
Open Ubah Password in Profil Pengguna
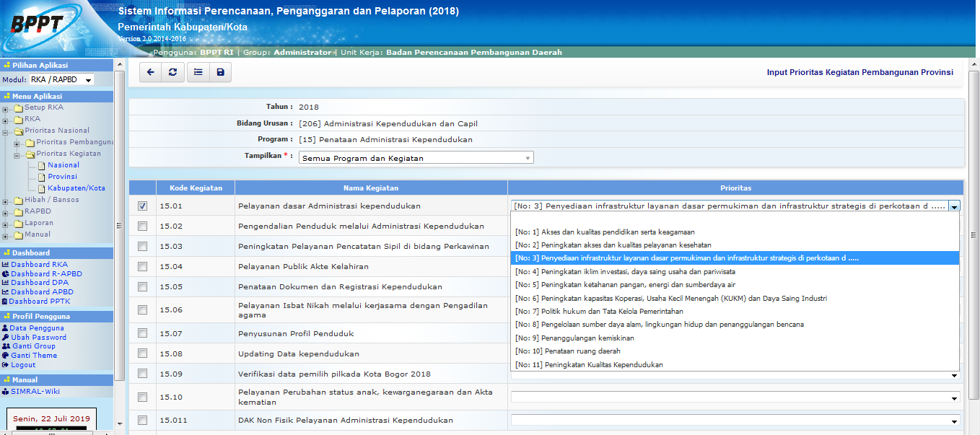click(x=38, y=338)
